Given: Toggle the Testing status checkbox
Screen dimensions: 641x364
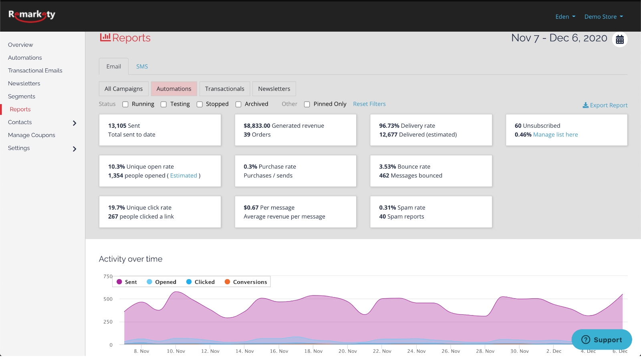Looking at the screenshot, I should pyautogui.click(x=163, y=104).
